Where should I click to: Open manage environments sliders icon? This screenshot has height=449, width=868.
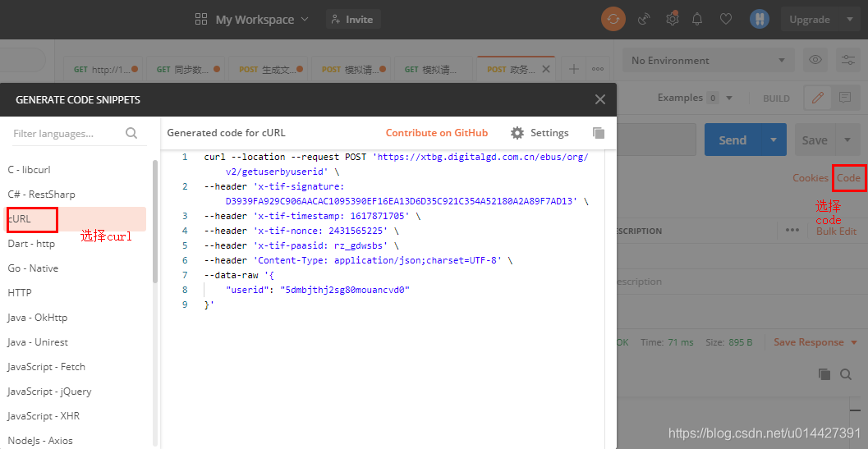pyautogui.click(x=847, y=60)
